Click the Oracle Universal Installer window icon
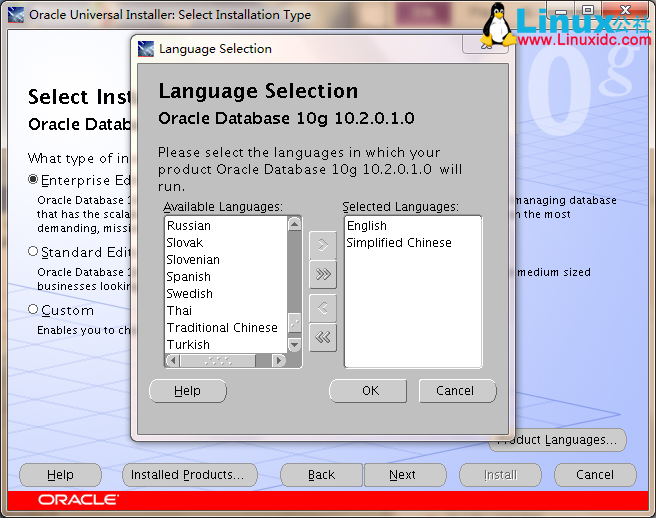The image size is (656, 518). tap(16, 15)
